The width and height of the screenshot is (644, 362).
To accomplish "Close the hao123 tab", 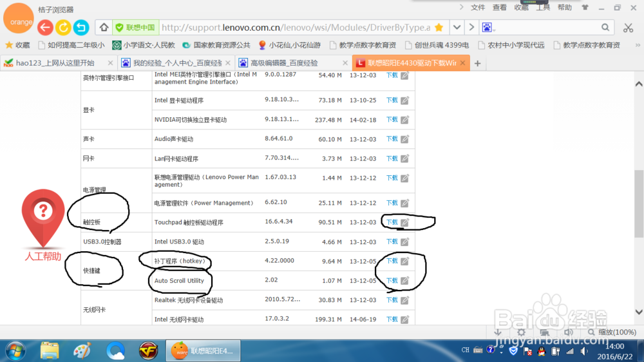I will point(110,63).
